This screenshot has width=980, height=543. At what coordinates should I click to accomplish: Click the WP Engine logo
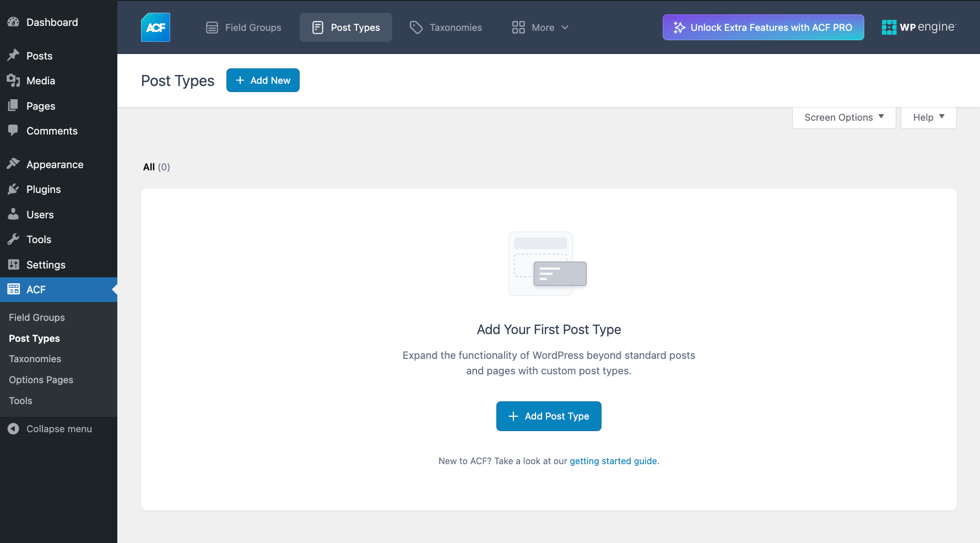coord(919,27)
